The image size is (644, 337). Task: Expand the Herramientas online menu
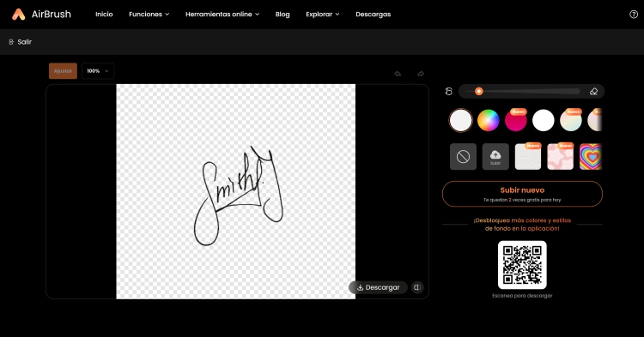click(x=222, y=14)
